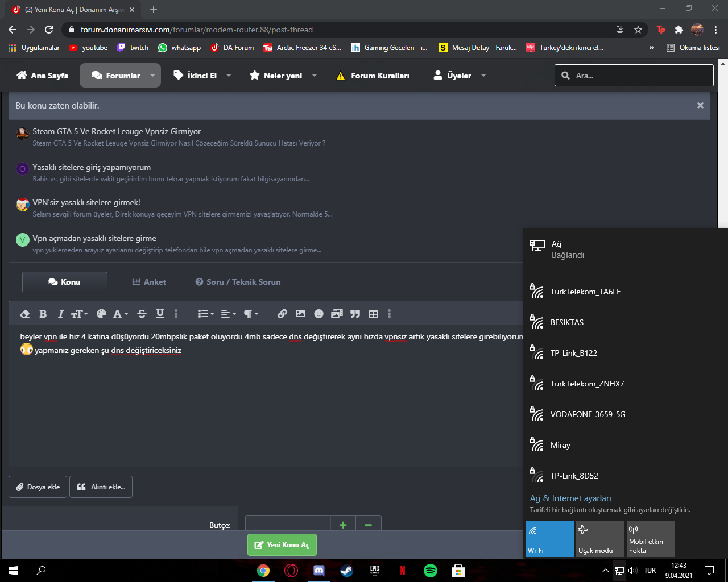
Task: Select the TurkTelekom_TA6FE Wi-Fi network
Action: click(626, 292)
